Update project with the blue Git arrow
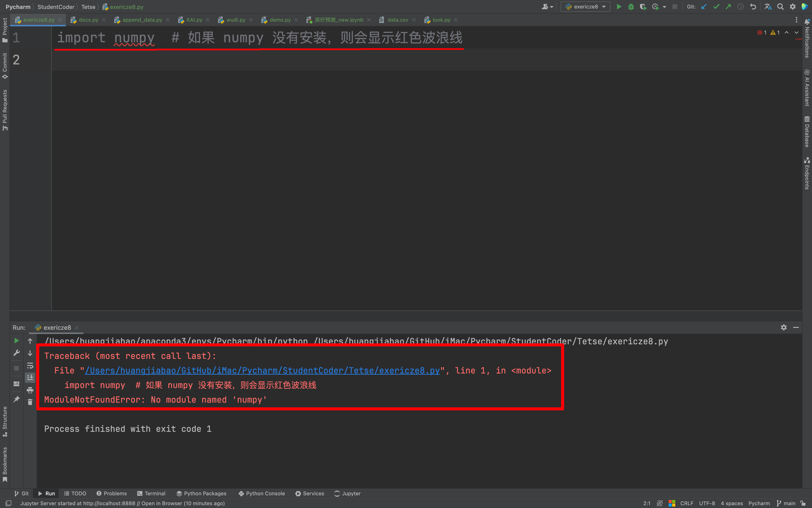Screen dimensions: 812x508 click(x=704, y=7)
